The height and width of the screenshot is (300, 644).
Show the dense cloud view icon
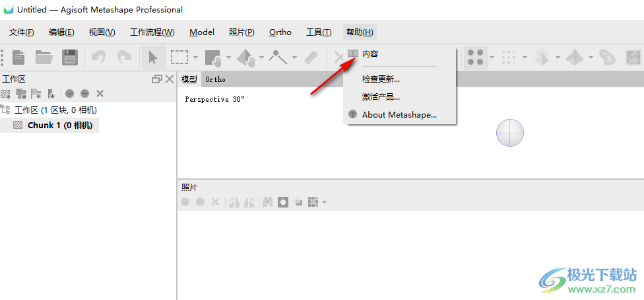[x=509, y=57]
